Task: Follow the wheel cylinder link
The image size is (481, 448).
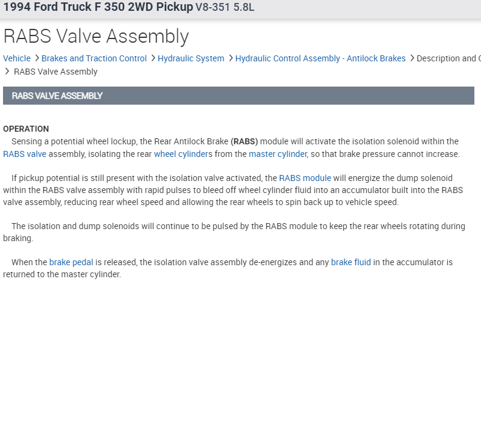Action: pos(179,154)
